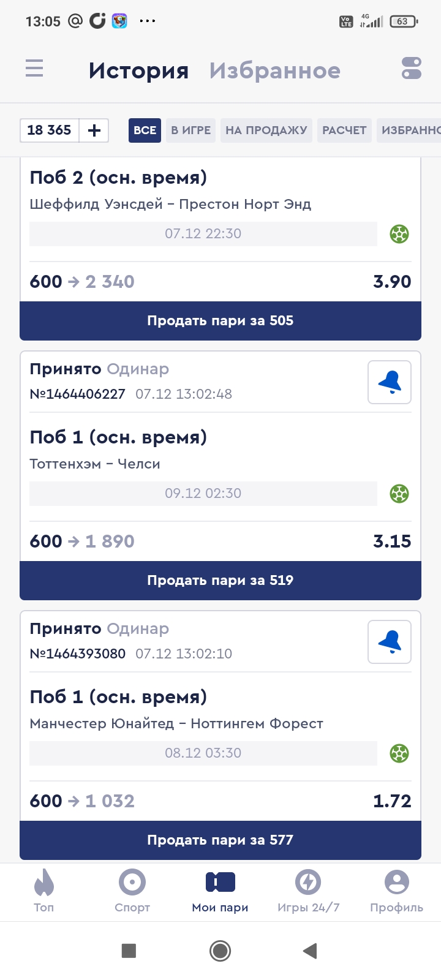
Task: Toggle bell for Манчестер Юнайтед bet
Action: click(389, 642)
